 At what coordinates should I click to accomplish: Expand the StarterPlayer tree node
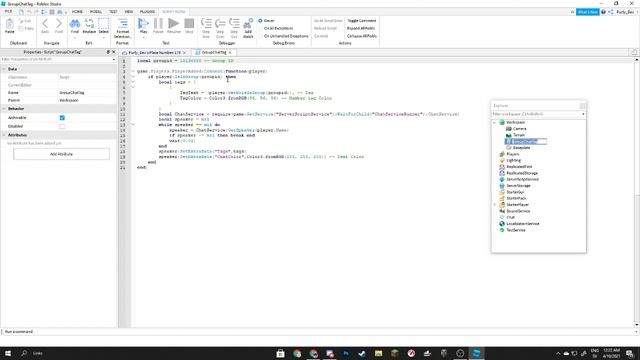494,204
